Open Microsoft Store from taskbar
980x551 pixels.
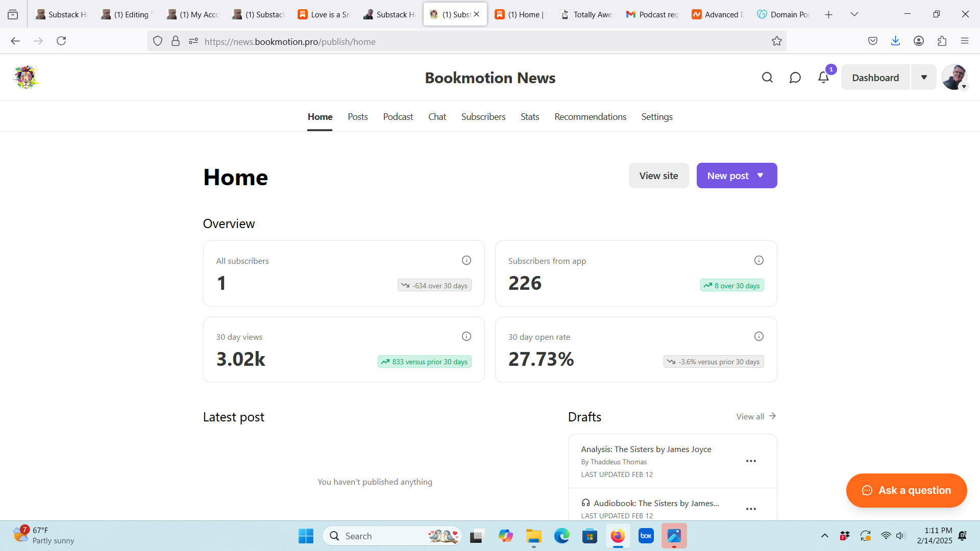click(590, 536)
